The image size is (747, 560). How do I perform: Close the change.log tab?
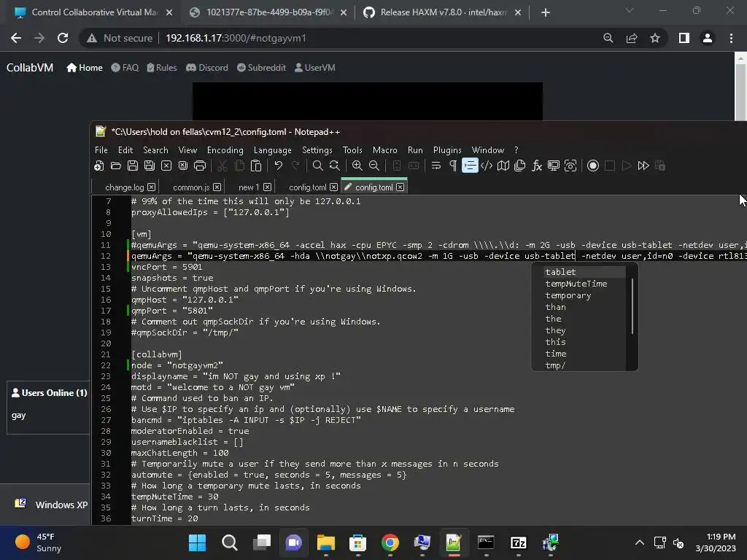[x=151, y=187]
